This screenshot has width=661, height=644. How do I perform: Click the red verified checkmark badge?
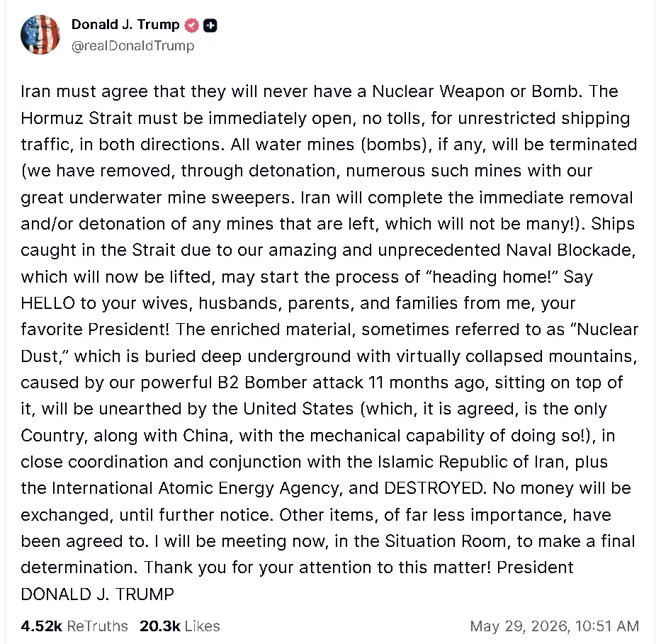192,26
